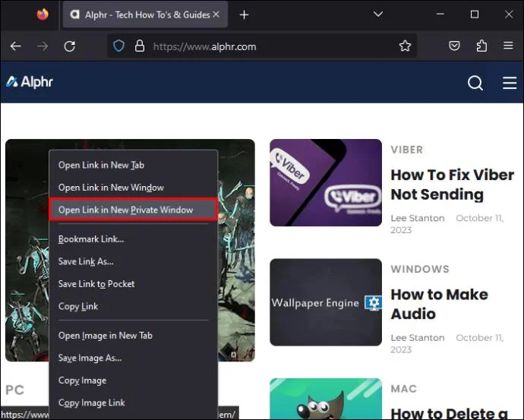
Task: Select Copy Image entry
Action: (134, 381)
